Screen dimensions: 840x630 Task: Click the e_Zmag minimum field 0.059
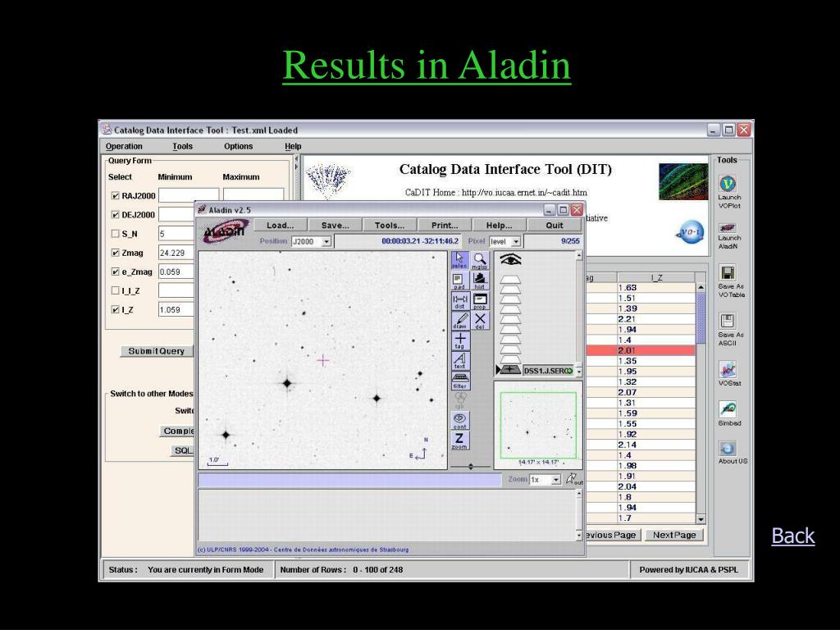pos(176,272)
